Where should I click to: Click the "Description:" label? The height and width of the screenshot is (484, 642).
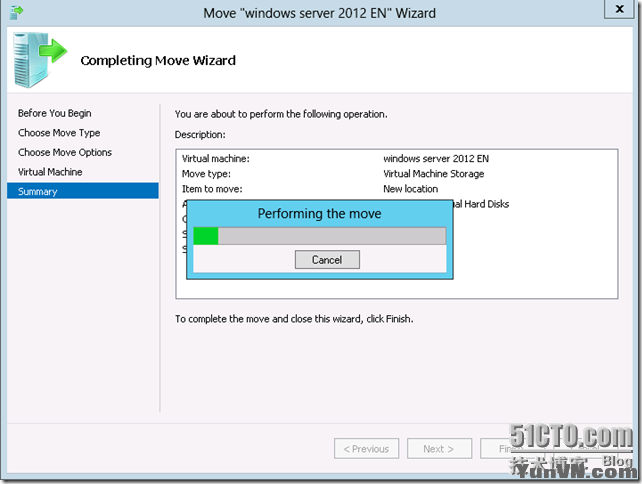pos(200,135)
